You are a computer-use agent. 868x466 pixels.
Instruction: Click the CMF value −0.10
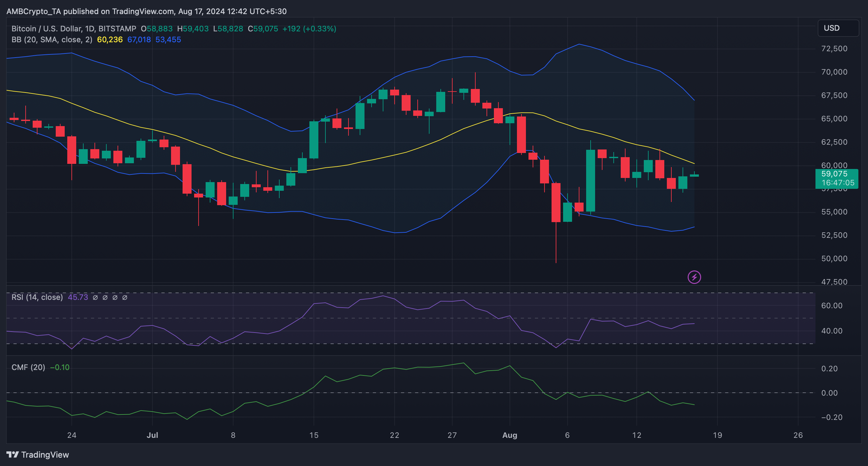pyautogui.click(x=60, y=367)
